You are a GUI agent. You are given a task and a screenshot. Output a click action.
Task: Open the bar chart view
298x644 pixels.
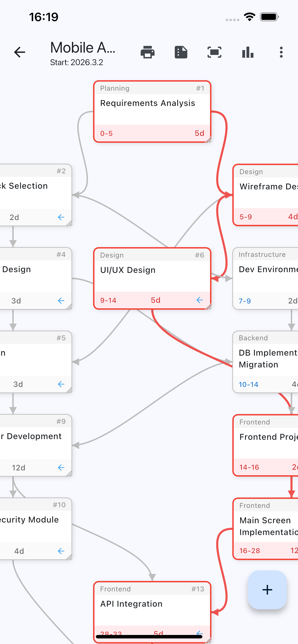pyautogui.click(x=248, y=52)
